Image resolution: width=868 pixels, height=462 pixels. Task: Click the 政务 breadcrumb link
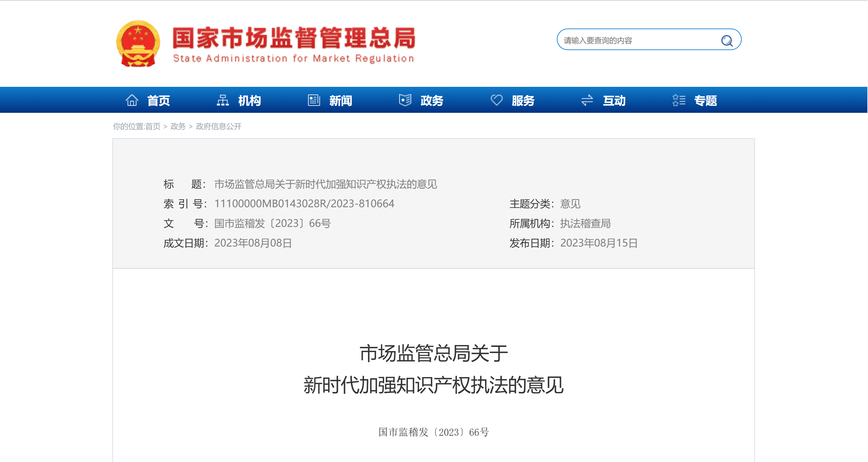[x=178, y=126]
